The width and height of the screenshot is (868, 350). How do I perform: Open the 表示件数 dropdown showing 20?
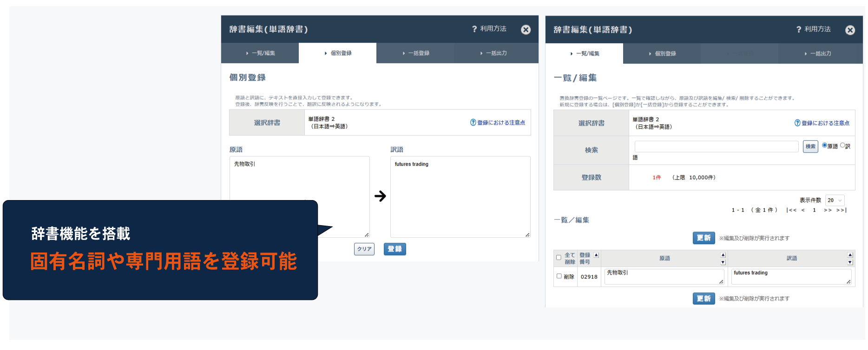click(x=835, y=200)
